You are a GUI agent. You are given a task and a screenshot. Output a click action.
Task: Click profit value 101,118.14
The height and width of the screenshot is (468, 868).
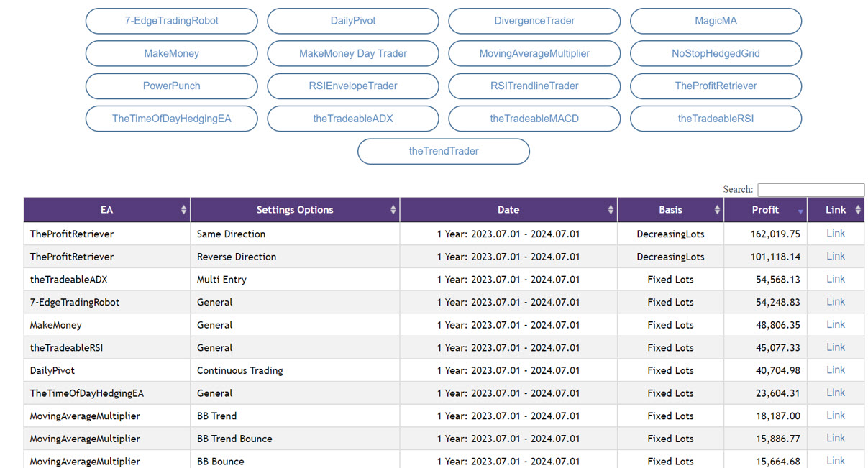[x=775, y=257]
